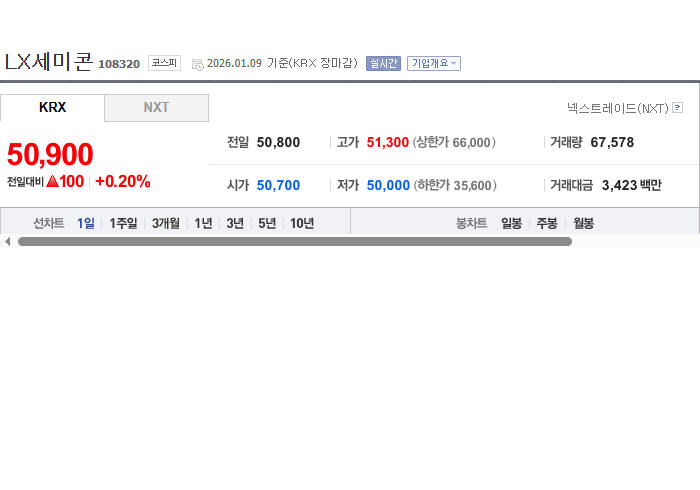The width and height of the screenshot is (700, 490).
Task: Click the 넥스트레이드(NXT) link
Action: pos(618,108)
